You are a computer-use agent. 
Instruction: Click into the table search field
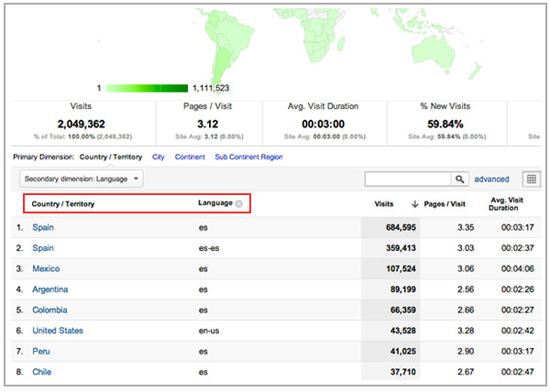click(409, 180)
